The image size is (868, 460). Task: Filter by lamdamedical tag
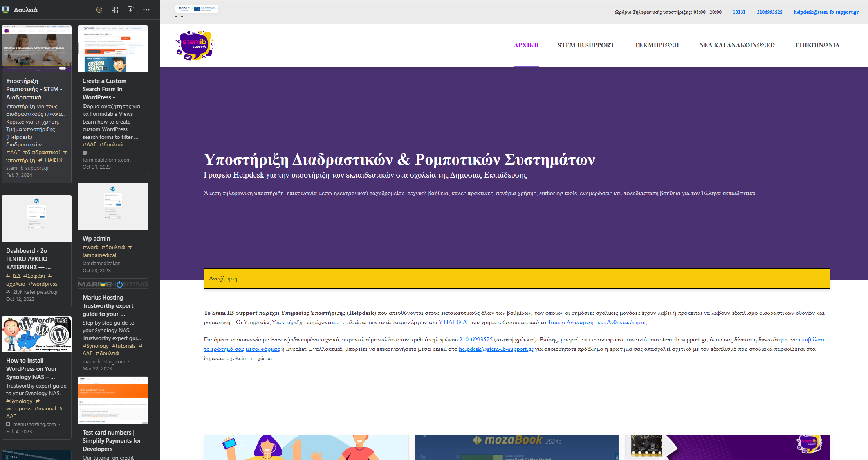click(x=99, y=255)
